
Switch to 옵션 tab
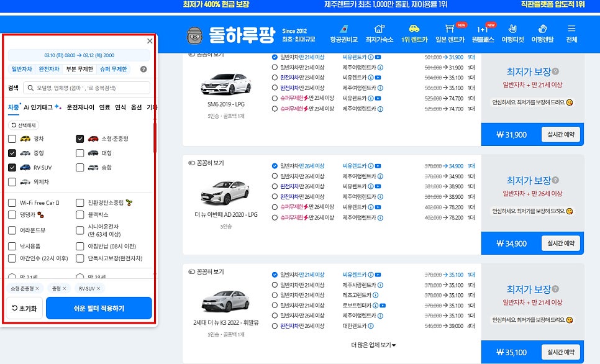(136, 107)
